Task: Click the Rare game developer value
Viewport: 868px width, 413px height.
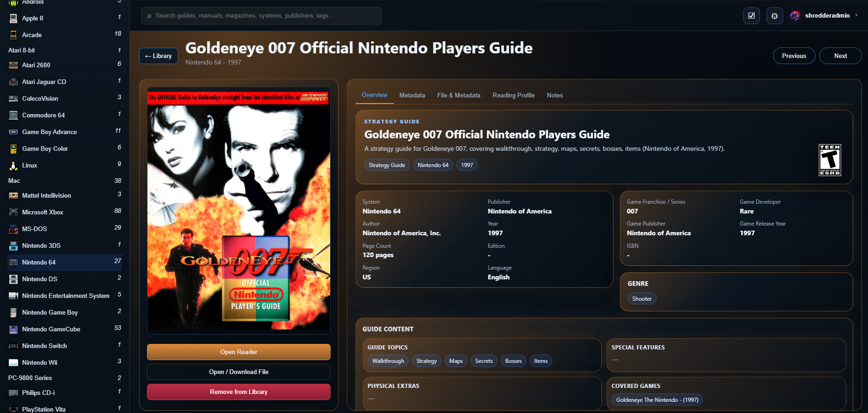Action: click(x=747, y=211)
